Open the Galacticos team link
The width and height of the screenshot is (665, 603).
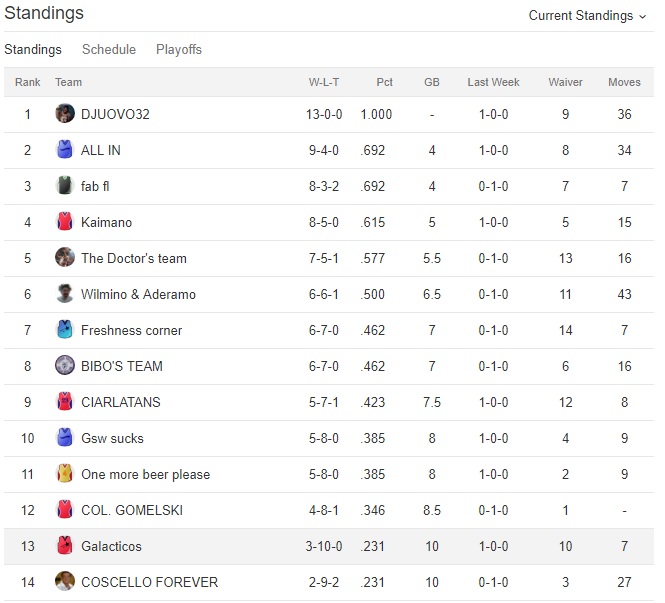pos(111,546)
